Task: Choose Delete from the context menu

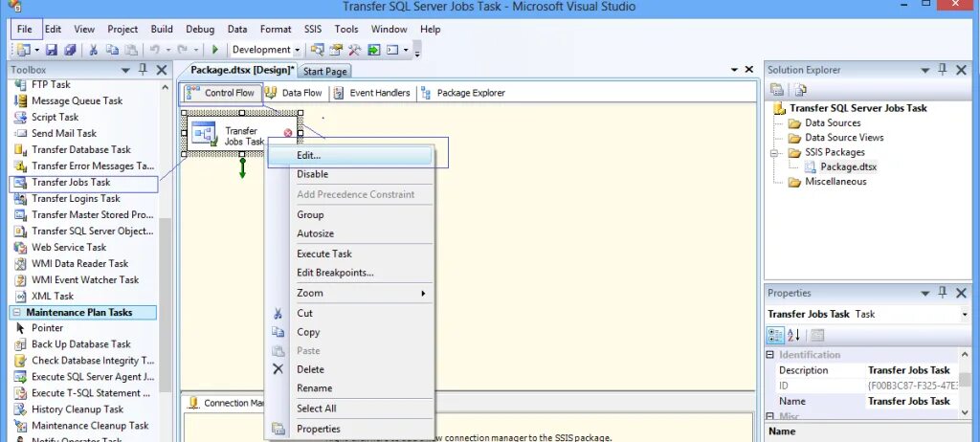Action: (x=350, y=369)
